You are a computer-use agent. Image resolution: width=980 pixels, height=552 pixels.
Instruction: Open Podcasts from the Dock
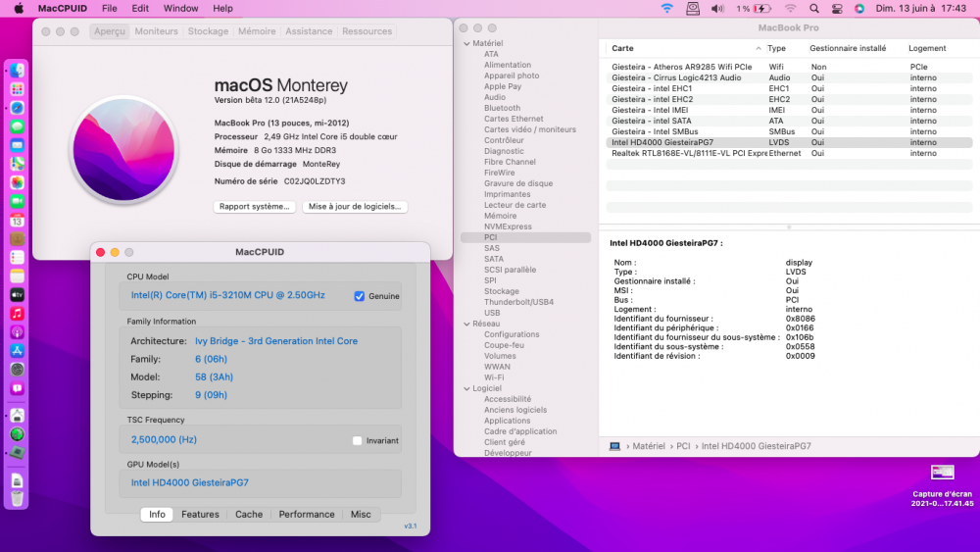point(17,332)
